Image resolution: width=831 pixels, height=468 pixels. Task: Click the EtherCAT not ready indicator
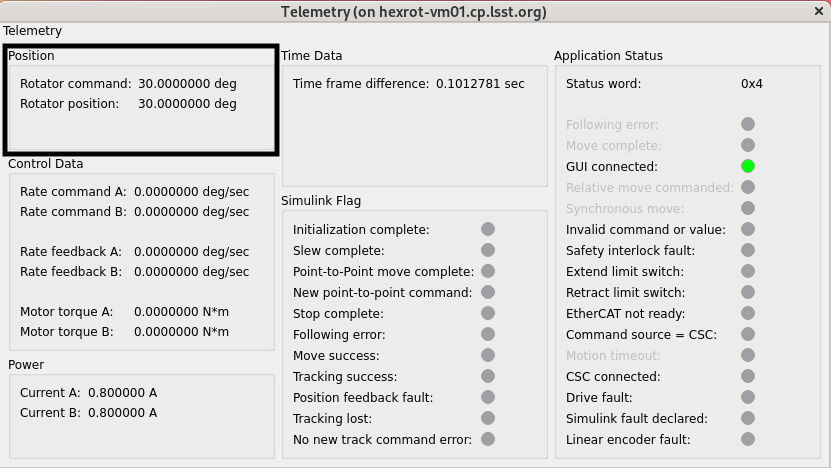pyautogui.click(x=748, y=313)
